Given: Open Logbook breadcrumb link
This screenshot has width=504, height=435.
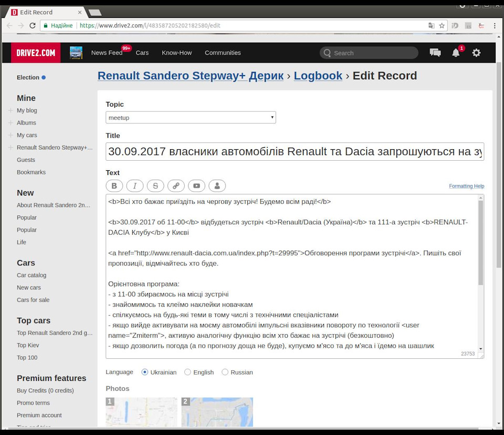Looking at the screenshot, I should tap(318, 76).
